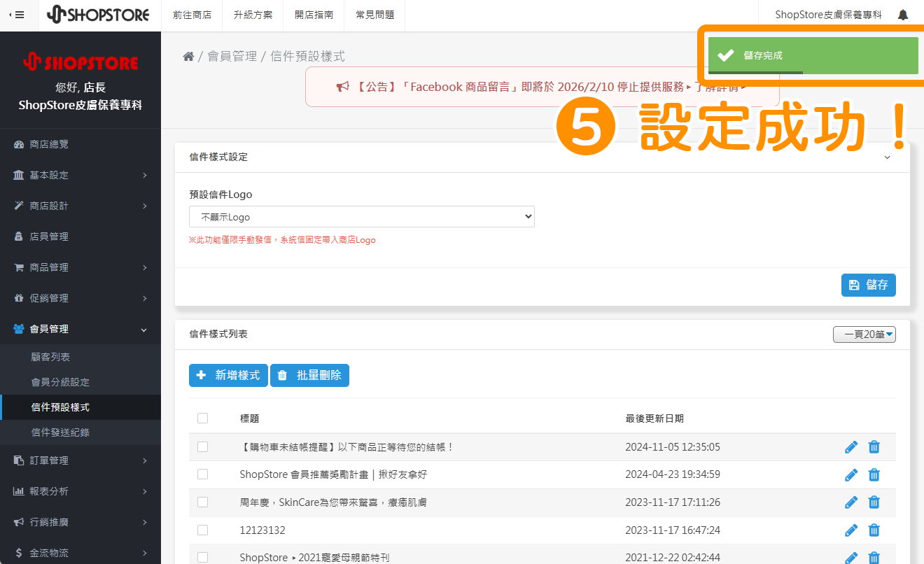
Task: Click the green 儲存完成 success toast
Action: [x=812, y=55]
